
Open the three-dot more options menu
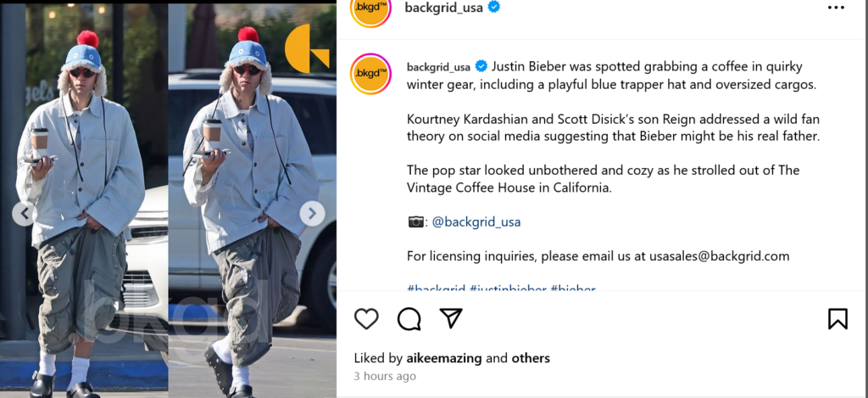[836, 8]
